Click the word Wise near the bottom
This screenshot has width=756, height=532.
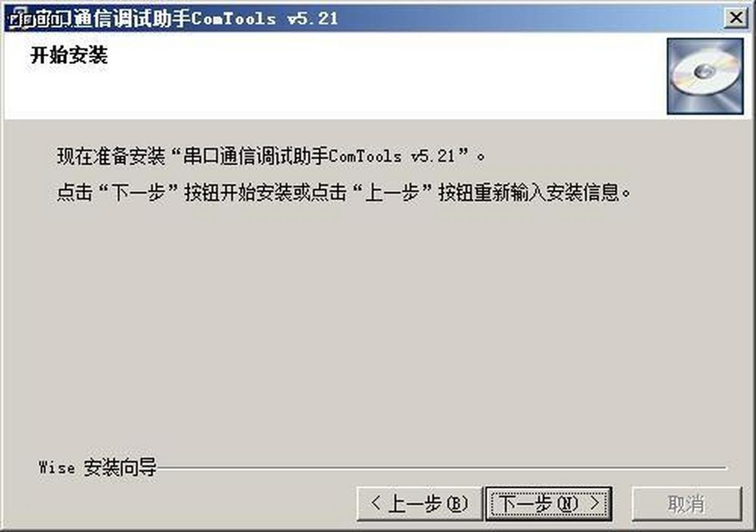click(x=57, y=468)
